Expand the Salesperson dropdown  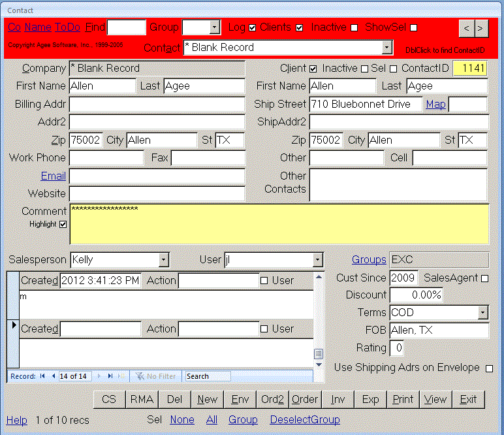[x=163, y=260]
